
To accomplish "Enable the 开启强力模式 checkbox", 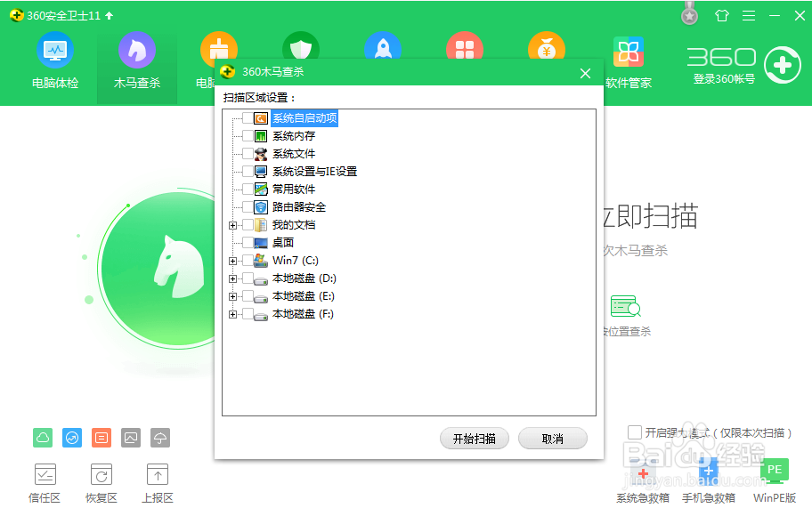I will pos(634,432).
